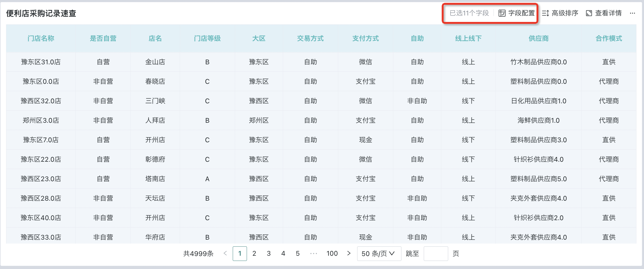Image resolution: width=644 pixels, height=269 pixels.
Task: Click the 金山店 store name cell
Action: (x=155, y=62)
